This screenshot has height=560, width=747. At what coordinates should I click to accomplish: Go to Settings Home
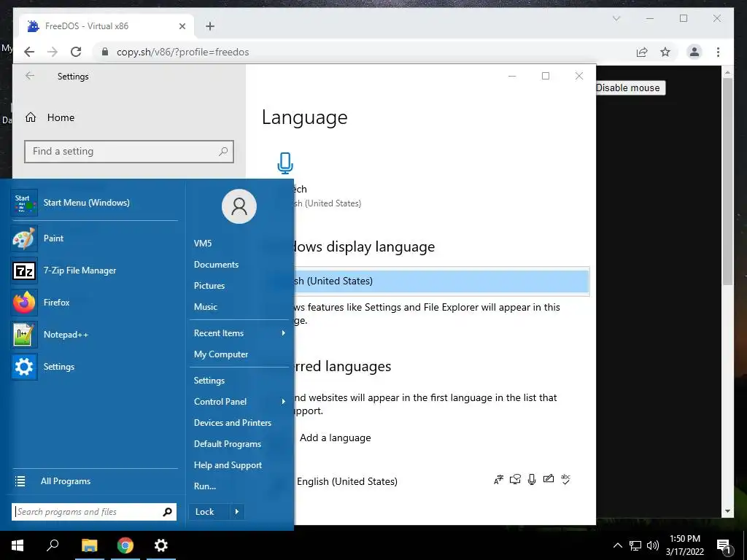50,117
